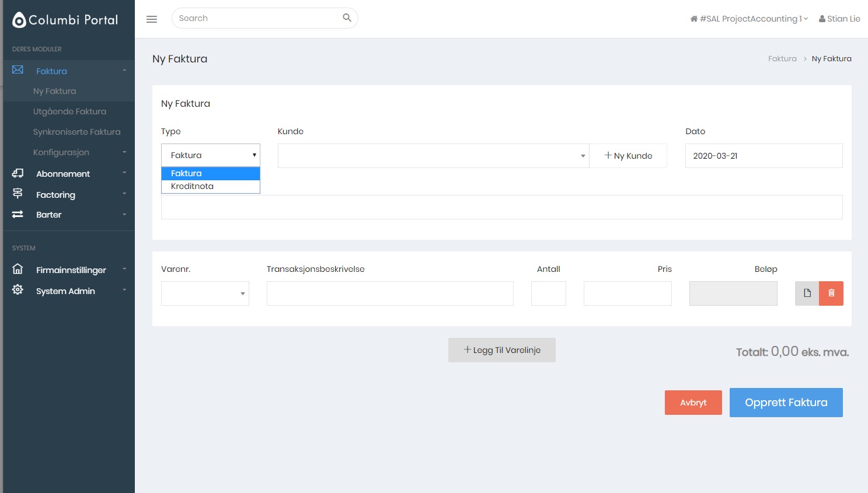Click the Columbi Portal logo icon
This screenshot has height=493, width=868.
click(x=19, y=20)
